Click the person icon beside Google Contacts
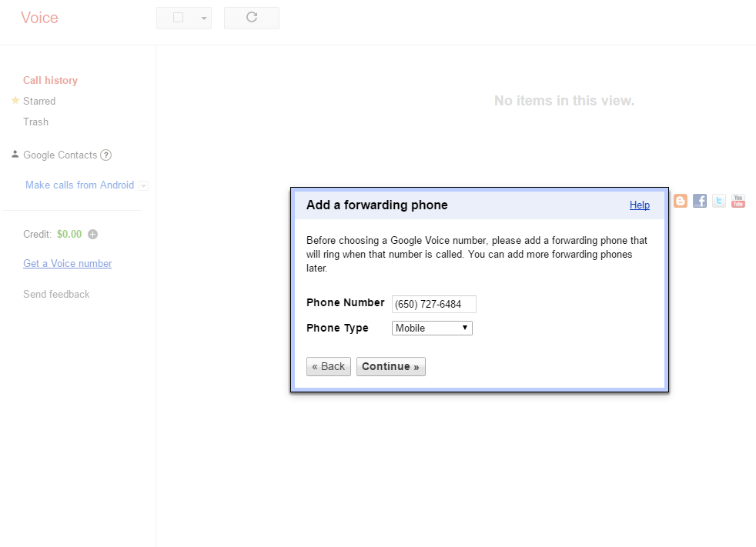The width and height of the screenshot is (756, 547). (15, 154)
